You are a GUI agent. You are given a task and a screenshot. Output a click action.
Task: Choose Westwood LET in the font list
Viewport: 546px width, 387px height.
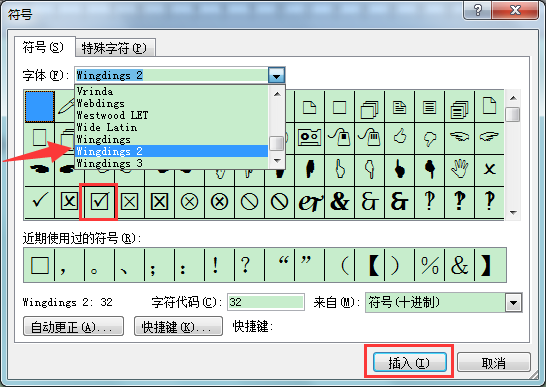click(x=172, y=115)
